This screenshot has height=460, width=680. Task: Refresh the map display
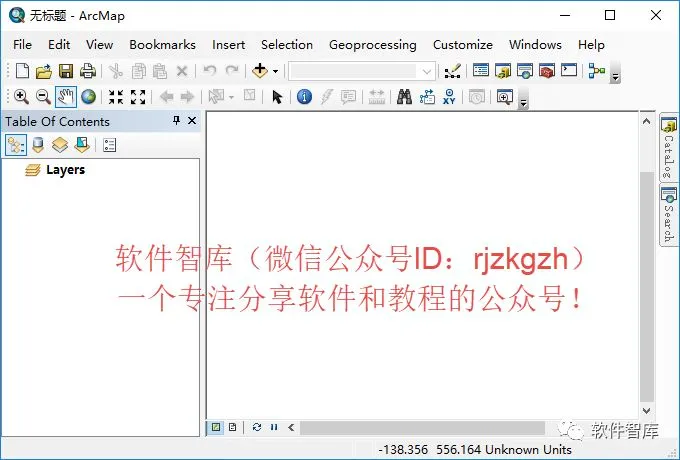(x=257, y=427)
